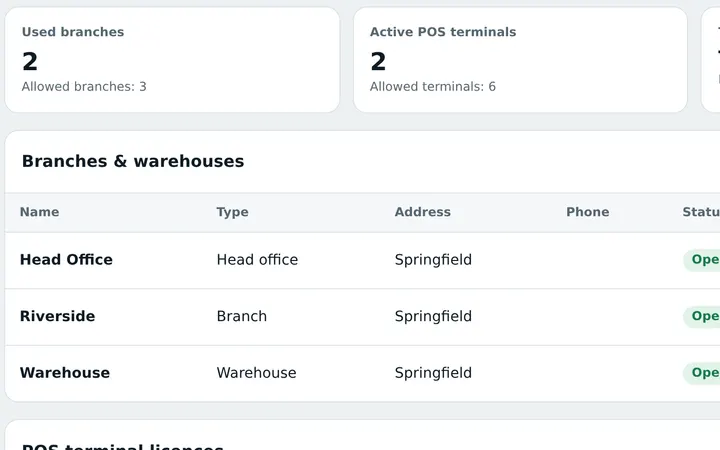The height and width of the screenshot is (450, 720).
Task: Click the 'Head office' type cell
Action: point(257,259)
